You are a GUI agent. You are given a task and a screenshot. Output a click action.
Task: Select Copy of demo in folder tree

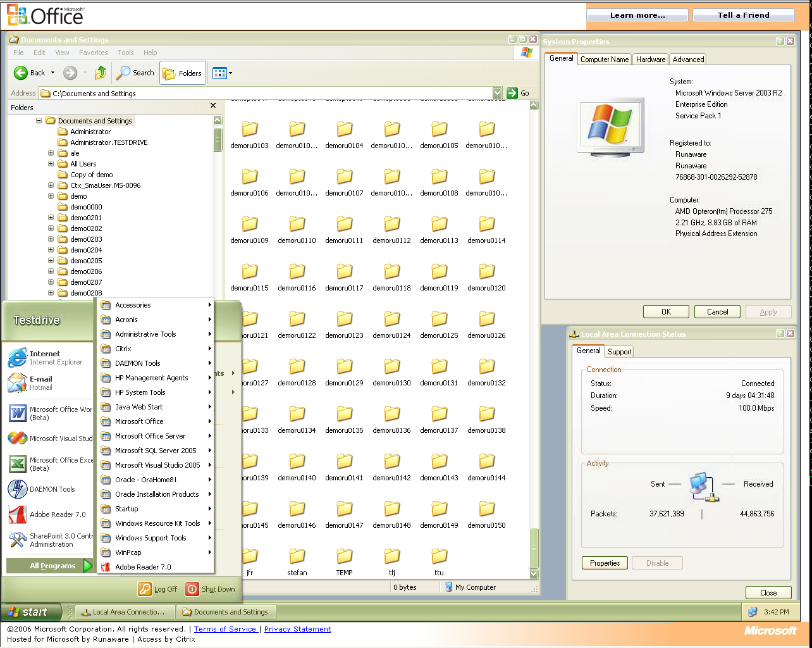click(x=92, y=175)
